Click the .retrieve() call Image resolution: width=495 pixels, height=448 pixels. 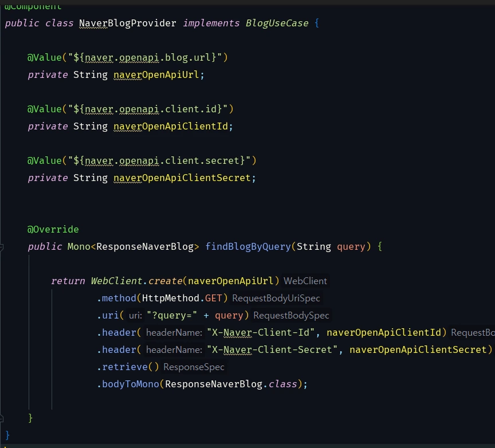[128, 367]
